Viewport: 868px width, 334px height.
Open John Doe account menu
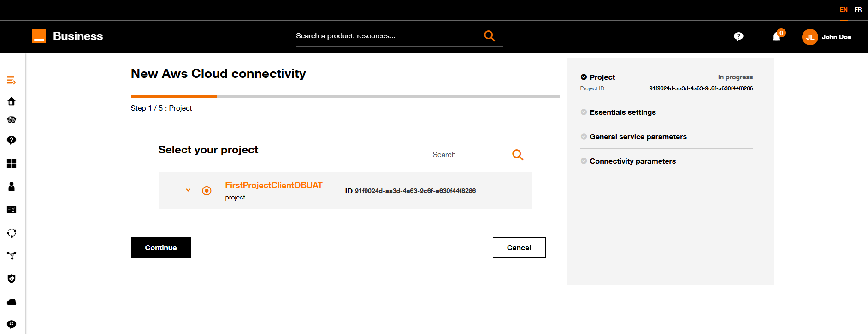pos(827,37)
